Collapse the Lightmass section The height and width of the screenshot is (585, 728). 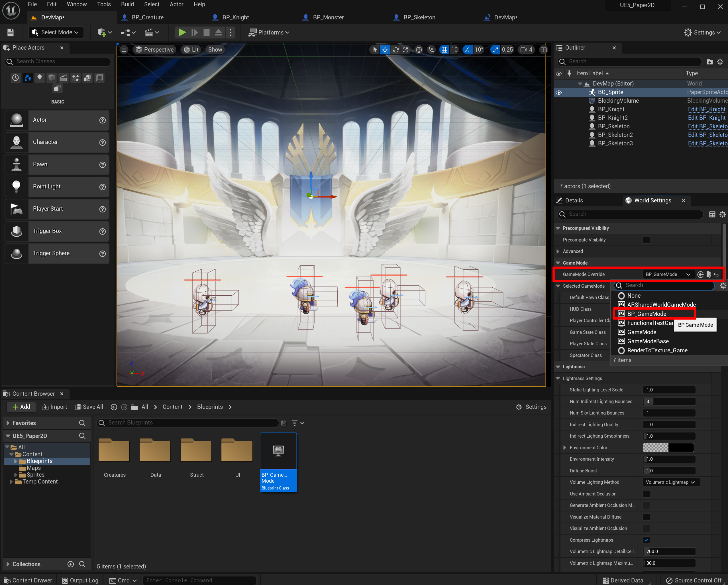point(558,367)
